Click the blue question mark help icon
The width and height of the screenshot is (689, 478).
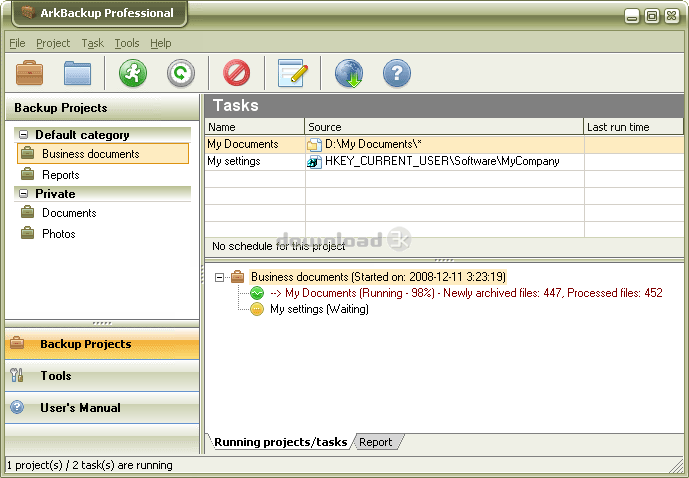[x=397, y=74]
